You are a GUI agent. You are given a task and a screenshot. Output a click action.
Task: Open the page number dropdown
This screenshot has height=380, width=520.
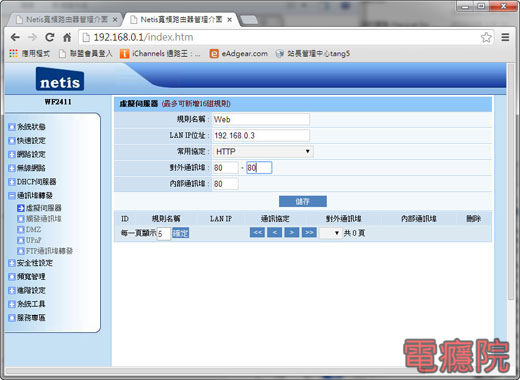point(330,233)
